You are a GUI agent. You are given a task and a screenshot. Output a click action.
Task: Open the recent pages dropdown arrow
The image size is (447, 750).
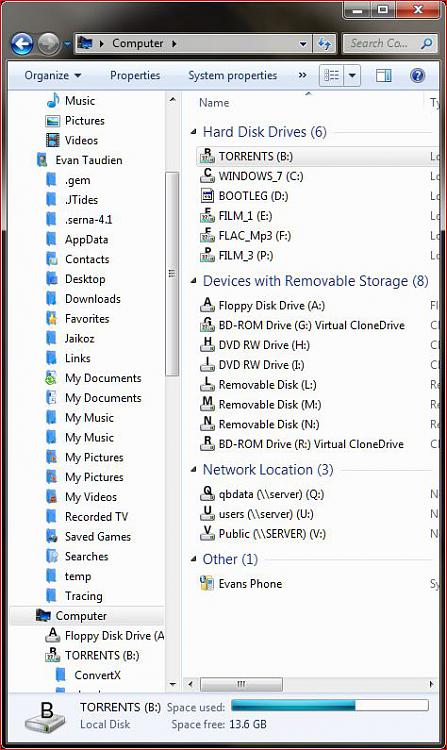click(x=67, y=44)
